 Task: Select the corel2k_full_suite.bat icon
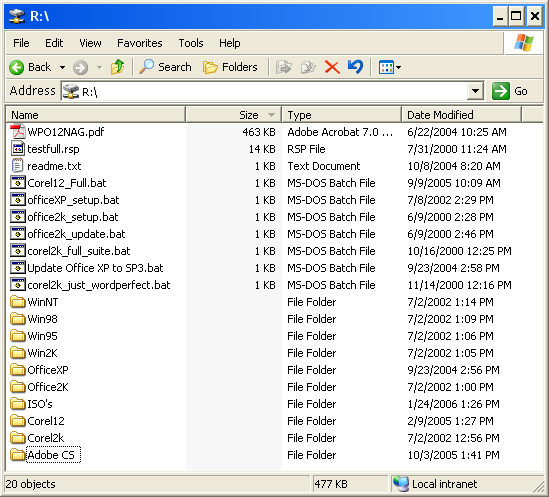tap(18, 250)
